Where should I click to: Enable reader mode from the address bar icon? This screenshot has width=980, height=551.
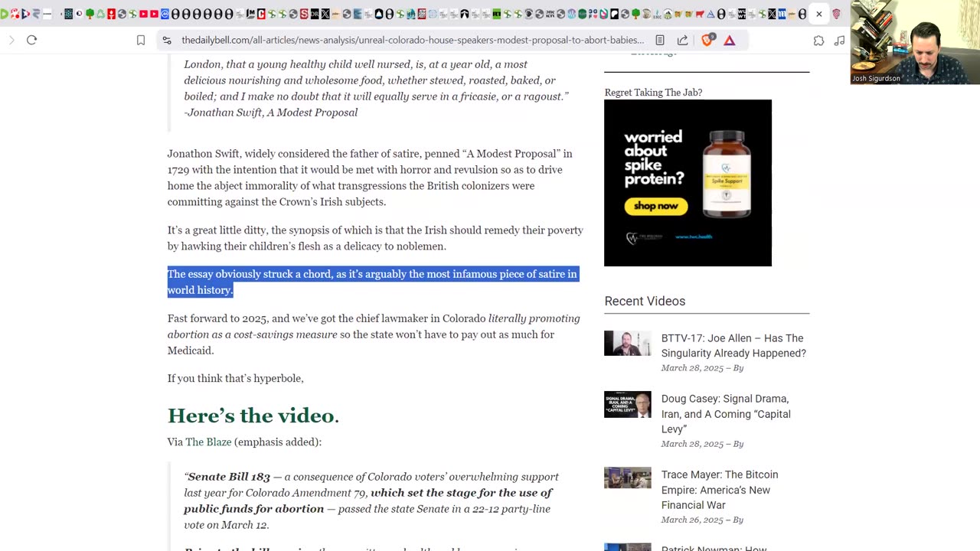click(660, 40)
